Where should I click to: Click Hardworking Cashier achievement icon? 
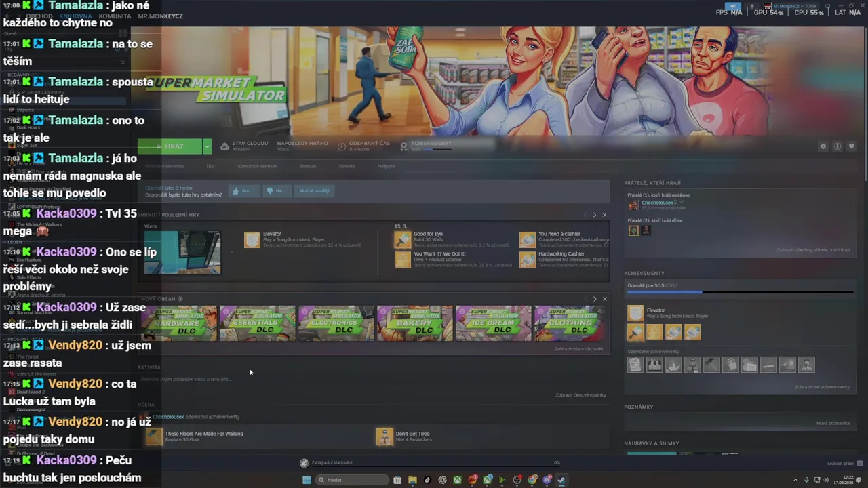[528, 260]
